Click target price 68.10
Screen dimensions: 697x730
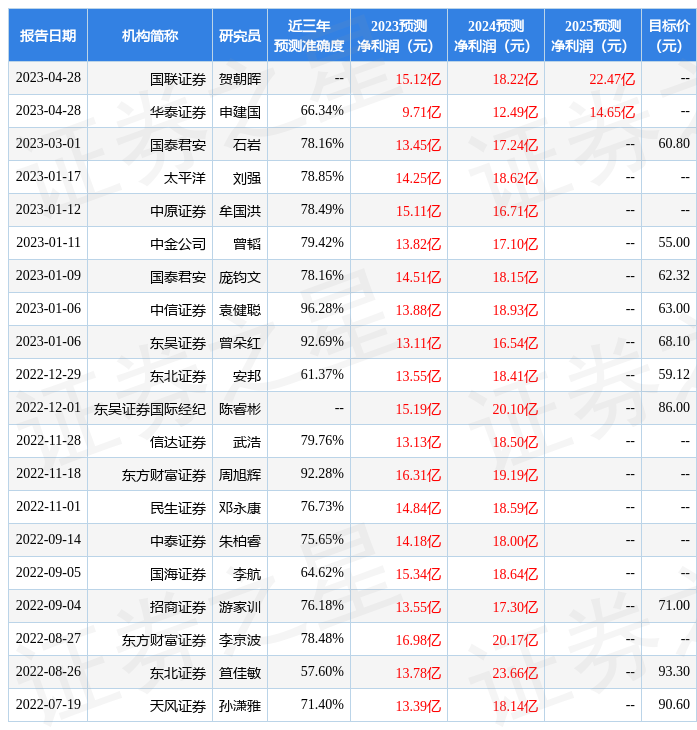(x=674, y=342)
